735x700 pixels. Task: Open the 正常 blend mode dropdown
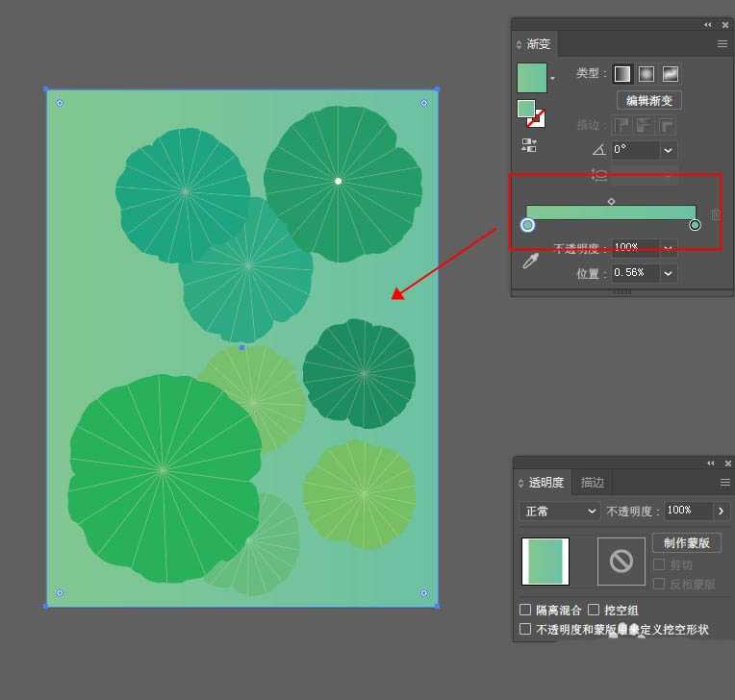pos(559,512)
